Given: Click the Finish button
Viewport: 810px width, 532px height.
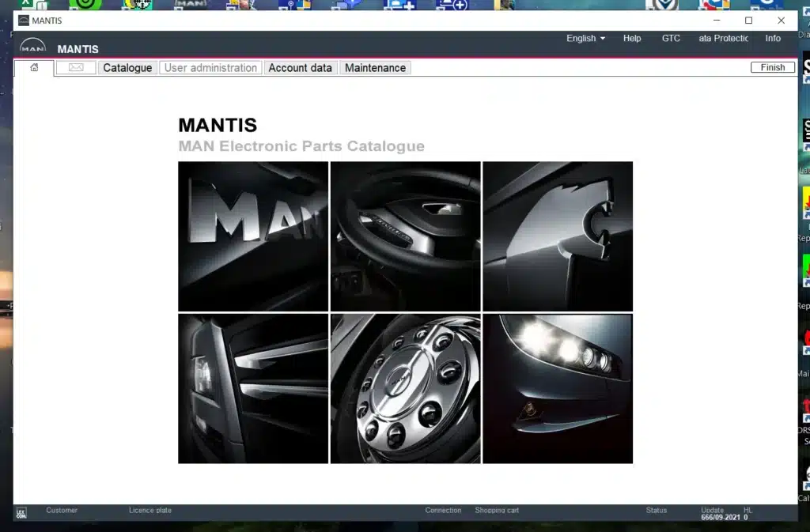Looking at the screenshot, I should click(772, 67).
